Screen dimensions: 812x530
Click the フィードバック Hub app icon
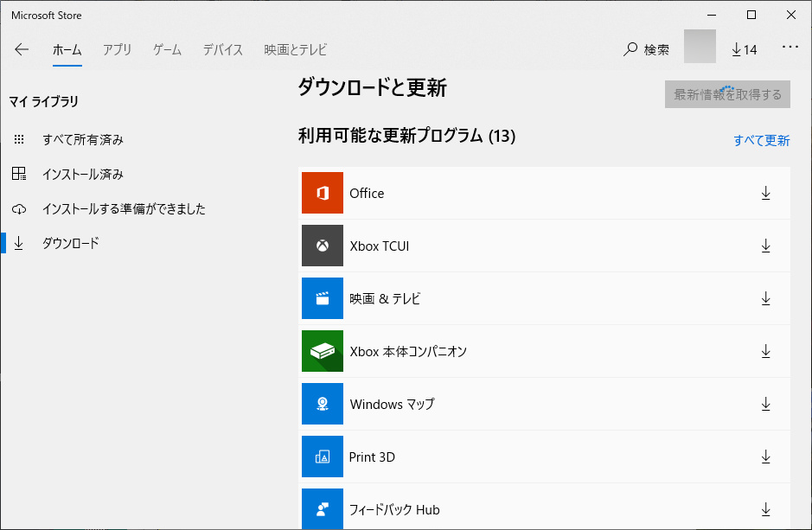click(x=322, y=508)
